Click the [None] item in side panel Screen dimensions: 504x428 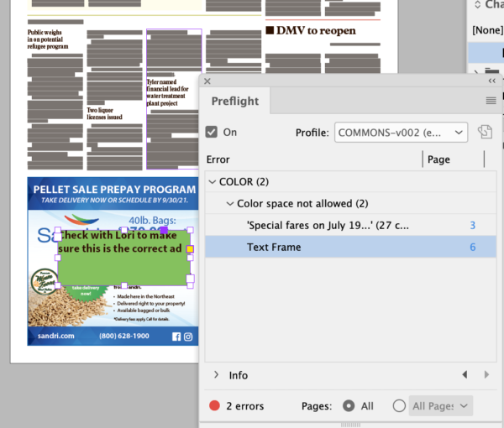[x=487, y=30]
